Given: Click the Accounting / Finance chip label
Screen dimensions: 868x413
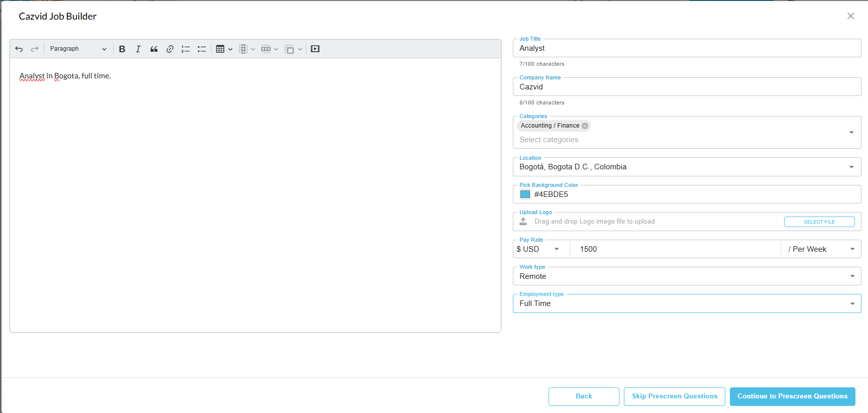Looking at the screenshot, I should pyautogui.click(x=550, y=126).
